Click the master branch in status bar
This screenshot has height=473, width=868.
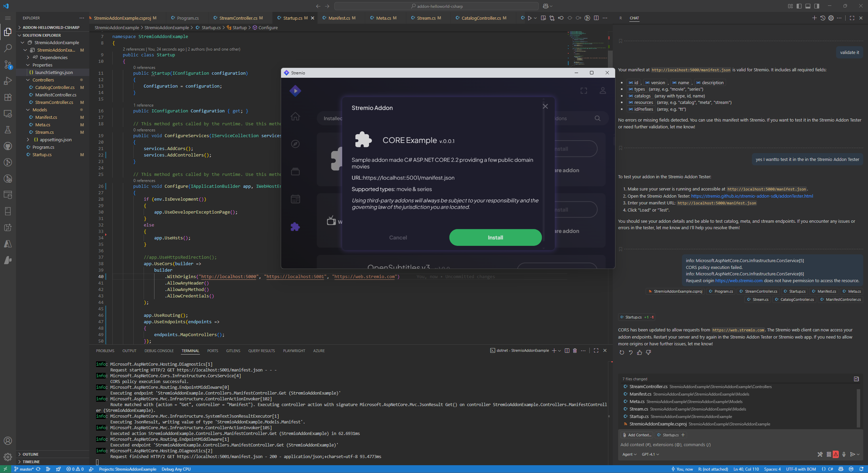(24, 469)
